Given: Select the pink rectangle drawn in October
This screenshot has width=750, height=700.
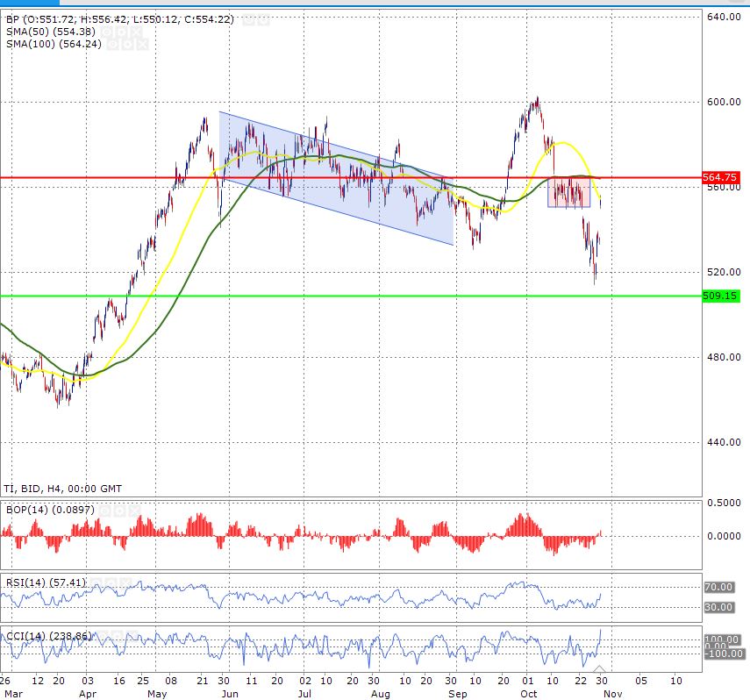Looking at the screenshot, I should pos(568,192).
